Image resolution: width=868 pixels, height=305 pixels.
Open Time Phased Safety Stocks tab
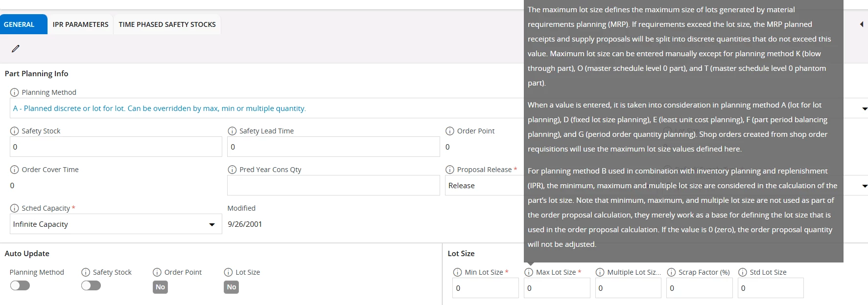[167, 24]
